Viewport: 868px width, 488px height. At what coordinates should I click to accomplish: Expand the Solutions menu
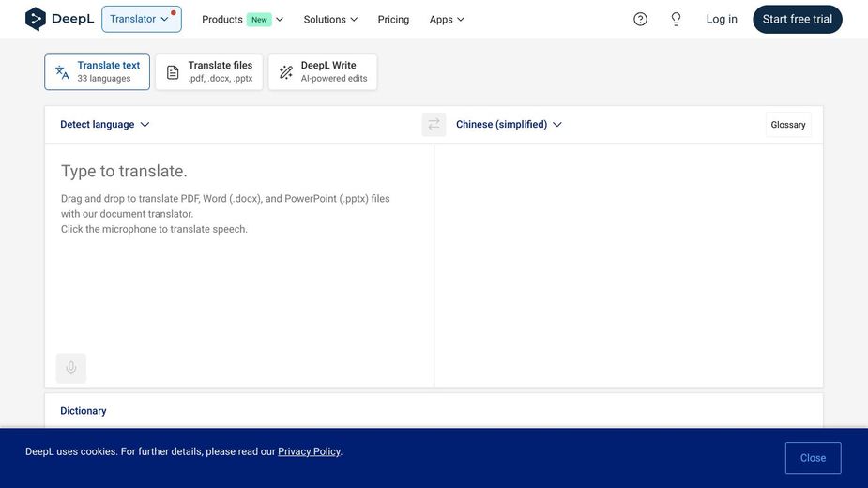point(330,20)
